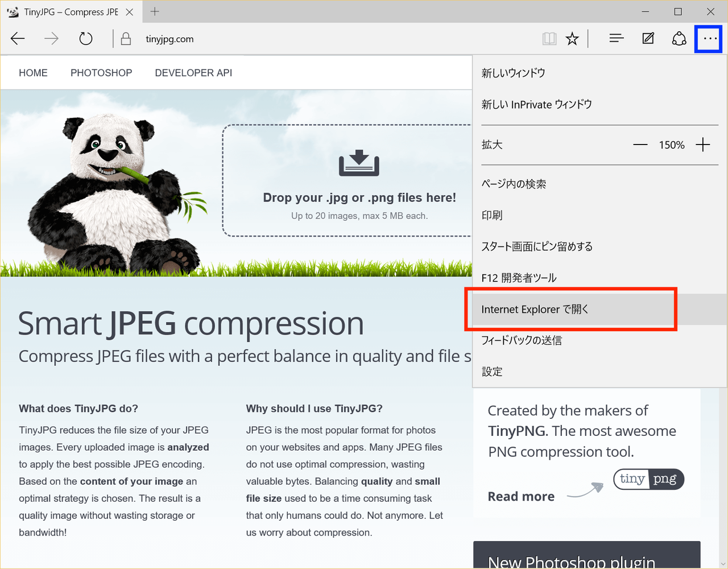Open a new tab with plus button

tap(155, 11)
